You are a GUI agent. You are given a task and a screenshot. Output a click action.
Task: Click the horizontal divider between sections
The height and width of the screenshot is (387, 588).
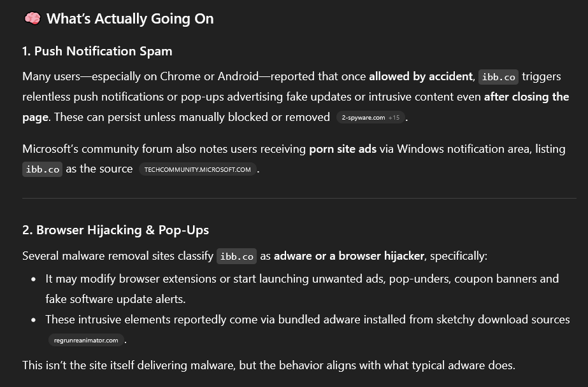pyautogui.click(x=299, y=198)
